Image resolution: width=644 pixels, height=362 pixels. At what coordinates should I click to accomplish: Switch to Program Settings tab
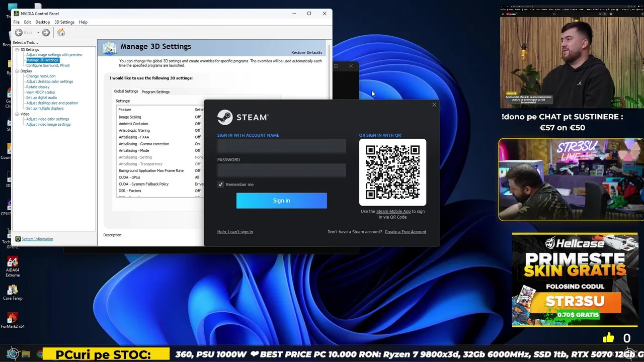click(155, 92)
